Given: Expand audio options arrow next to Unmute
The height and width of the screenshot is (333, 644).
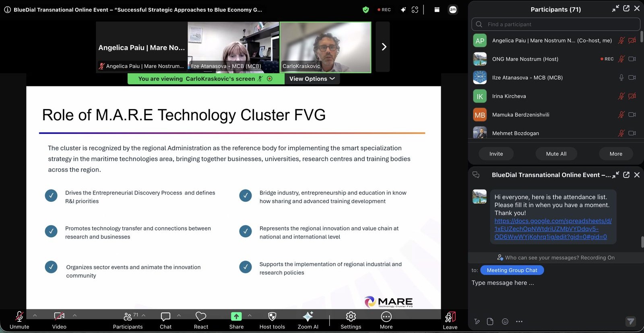Looking at the screenshot, I should (x=35, y=315).
